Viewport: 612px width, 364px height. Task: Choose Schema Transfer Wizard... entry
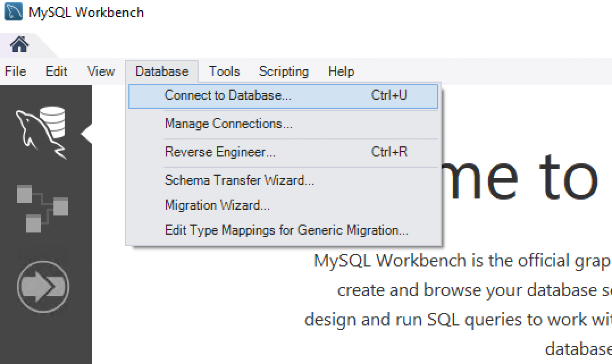coord(283,180)
